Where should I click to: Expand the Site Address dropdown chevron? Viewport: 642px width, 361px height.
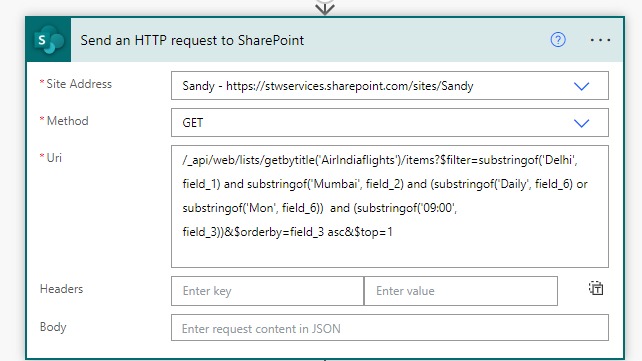pyautogui.click(x=581, y=86)
